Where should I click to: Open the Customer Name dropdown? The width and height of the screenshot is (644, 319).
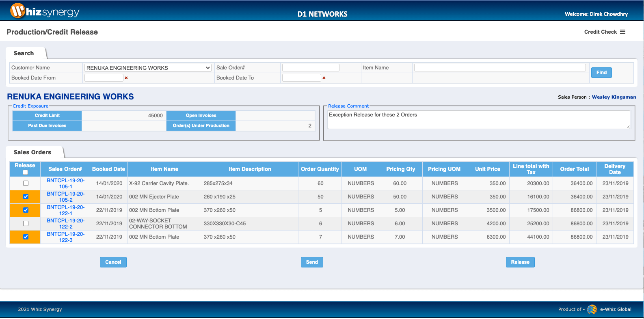[148, 68]
